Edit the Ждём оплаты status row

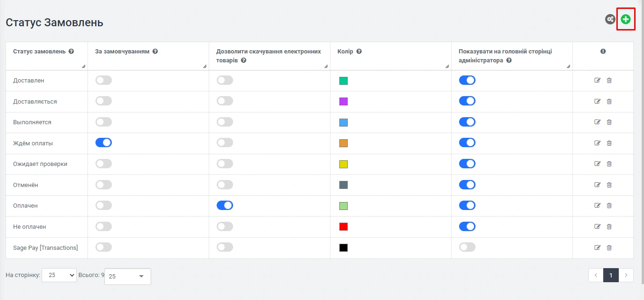click(597, 143)
